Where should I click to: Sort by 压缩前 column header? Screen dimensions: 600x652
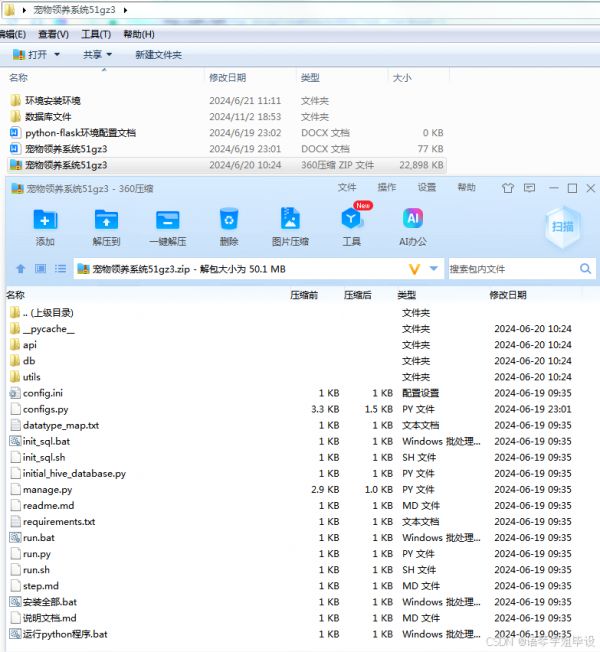pyautogui.click(x=304, y=295)
